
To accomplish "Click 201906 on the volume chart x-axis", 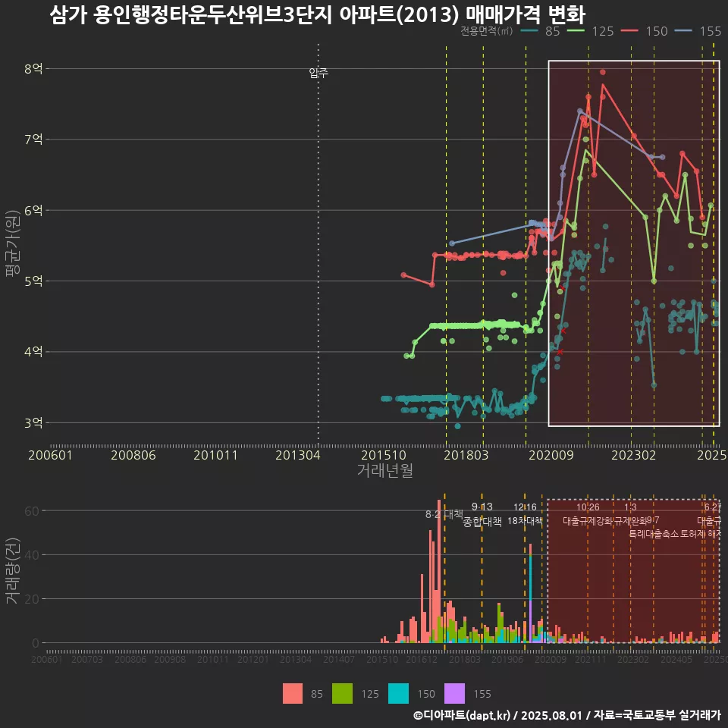I will 507,659.
